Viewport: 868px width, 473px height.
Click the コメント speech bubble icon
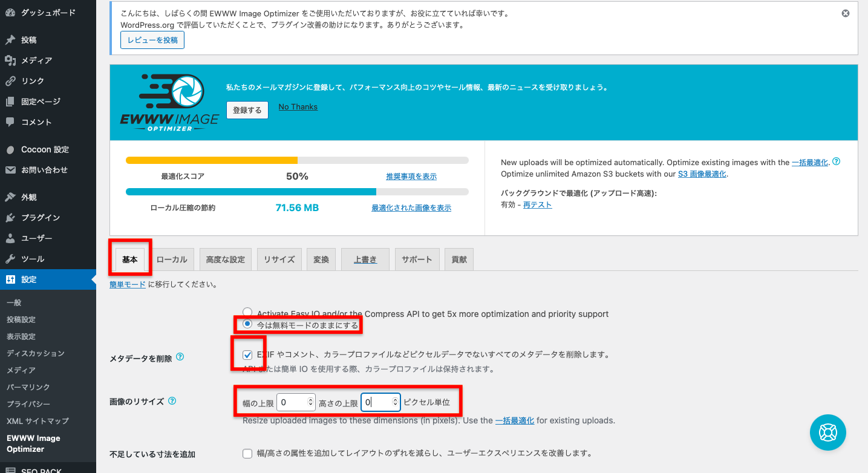tap(10, 122)
